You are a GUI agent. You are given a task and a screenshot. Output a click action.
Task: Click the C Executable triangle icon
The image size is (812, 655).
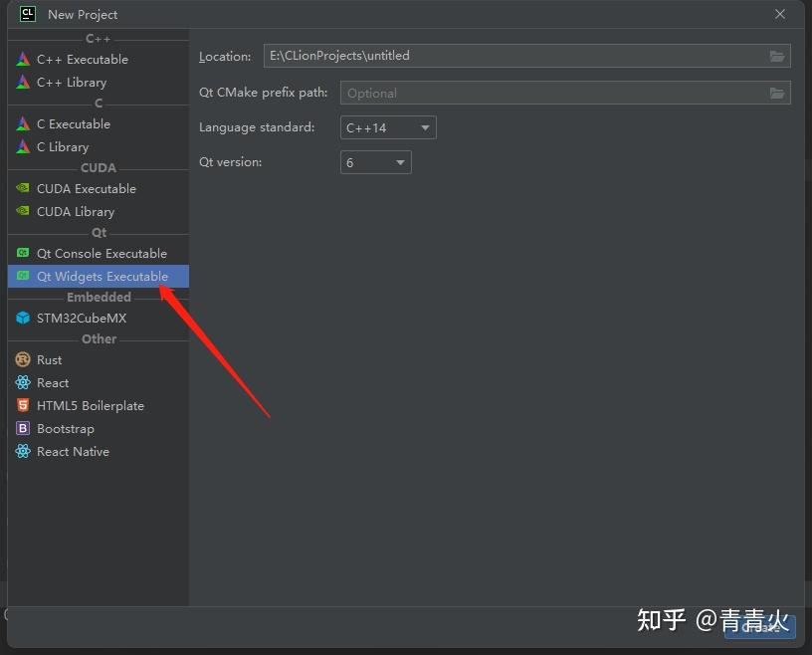pyautogui.click(x=23, y=123)
